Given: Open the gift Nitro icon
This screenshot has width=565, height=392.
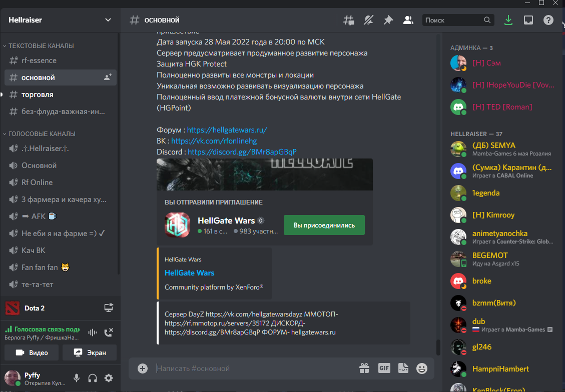Looking at the screenshot, I should [364, 368].
